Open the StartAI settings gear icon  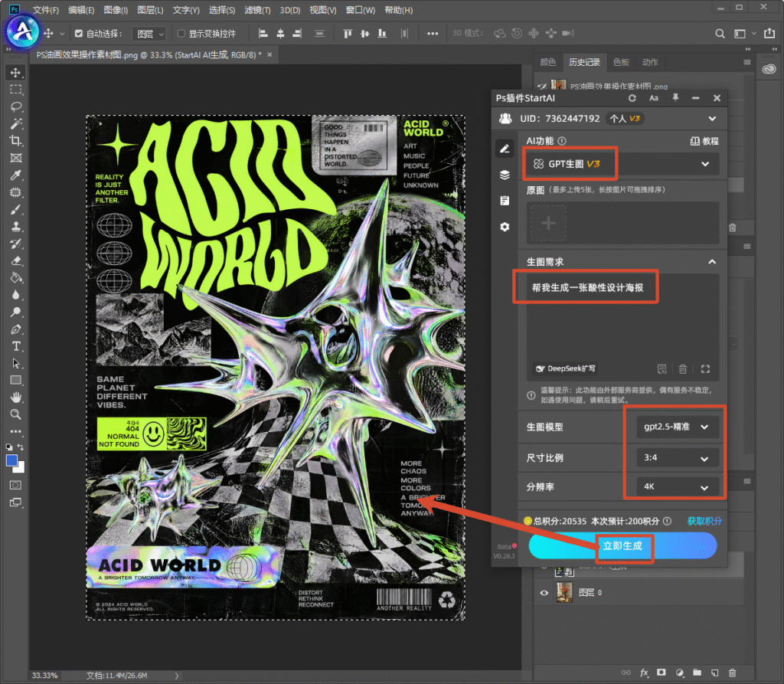pyautogui.click(x=505, y=227)
